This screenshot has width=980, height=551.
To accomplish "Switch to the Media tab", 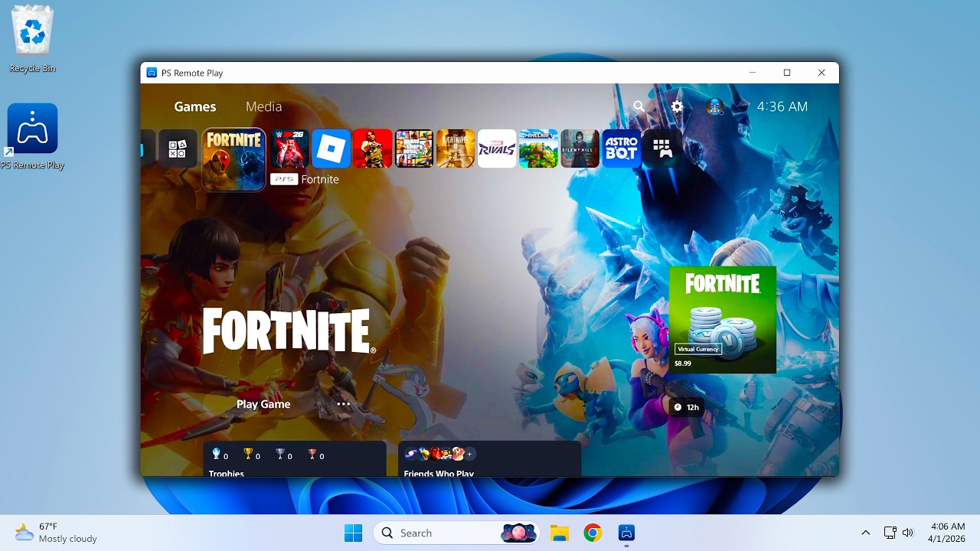I will [x=263, y=106].
